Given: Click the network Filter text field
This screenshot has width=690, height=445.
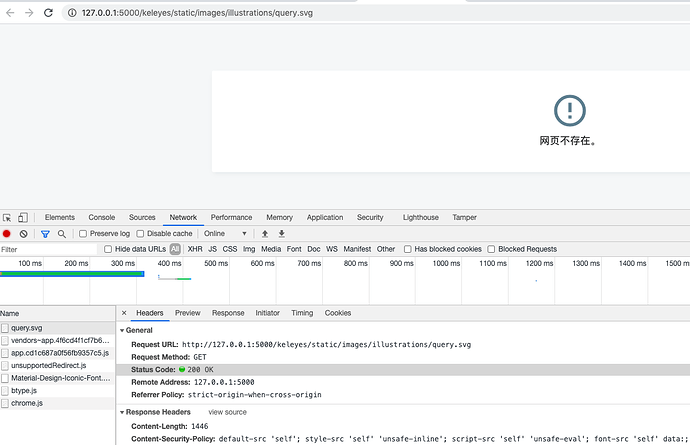Looking at the screenshot, I should pos(48,250).
